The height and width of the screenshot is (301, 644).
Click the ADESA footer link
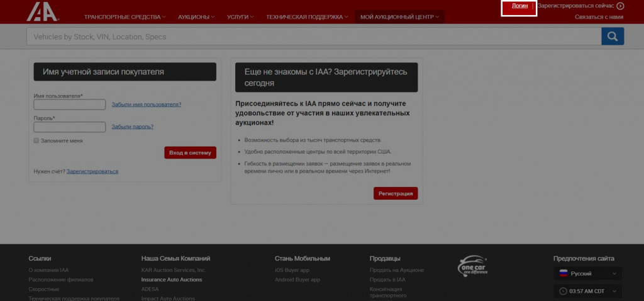click(150, 289)
